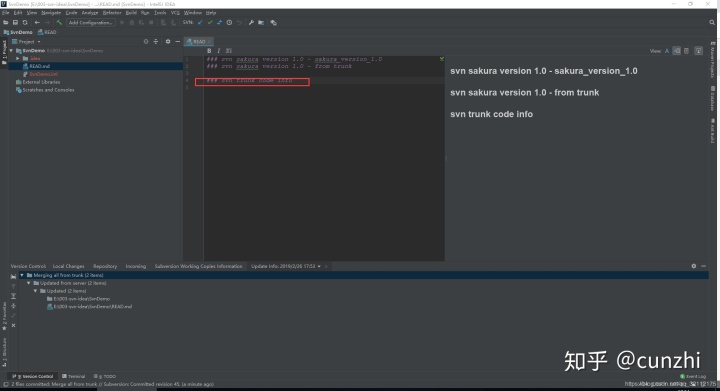This screenshot has width=720, height=391.
Task: Click the Save All disk icon
Action: [15, 22]
